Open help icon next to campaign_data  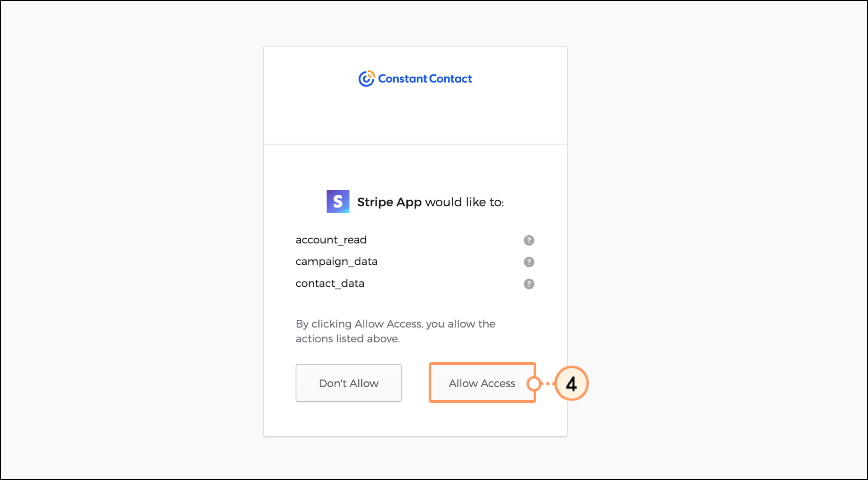click(x=529, y=262)
